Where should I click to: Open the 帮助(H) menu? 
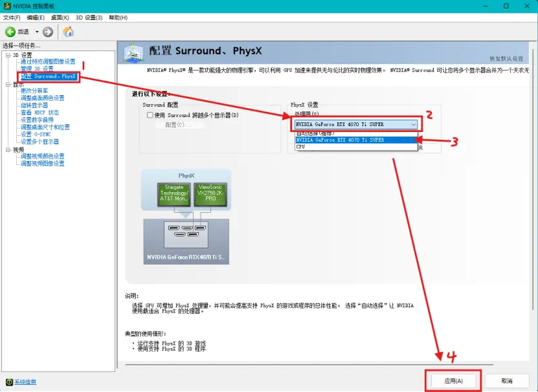(x=117, y=17)
